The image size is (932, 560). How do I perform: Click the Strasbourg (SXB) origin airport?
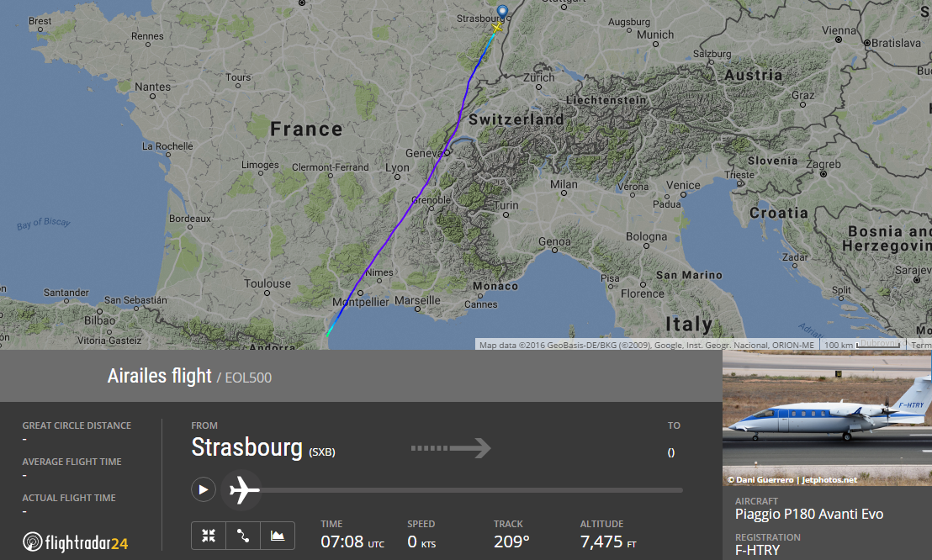pyautogui.click(x=262, y=447)
